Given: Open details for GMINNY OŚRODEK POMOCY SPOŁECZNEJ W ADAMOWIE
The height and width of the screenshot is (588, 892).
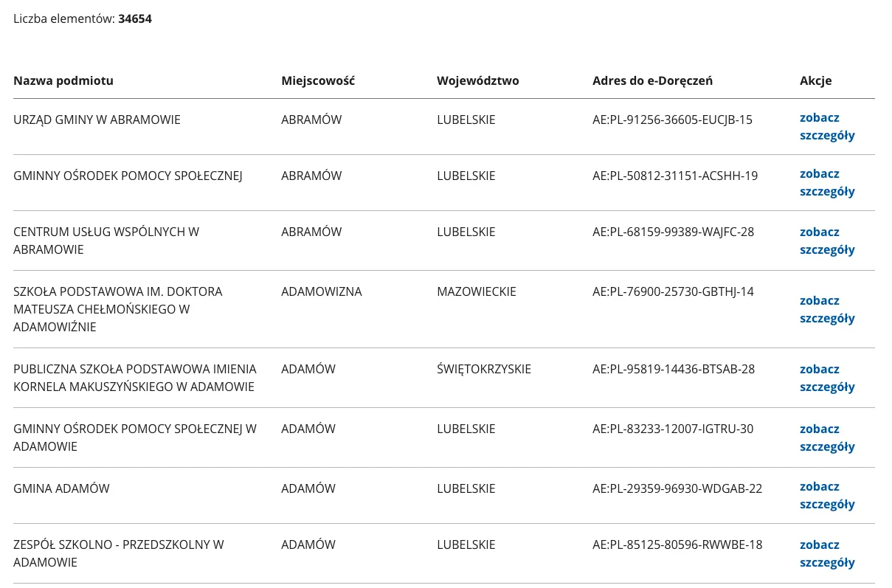Looking at the screenshot, I should click(x=826, y=437).
